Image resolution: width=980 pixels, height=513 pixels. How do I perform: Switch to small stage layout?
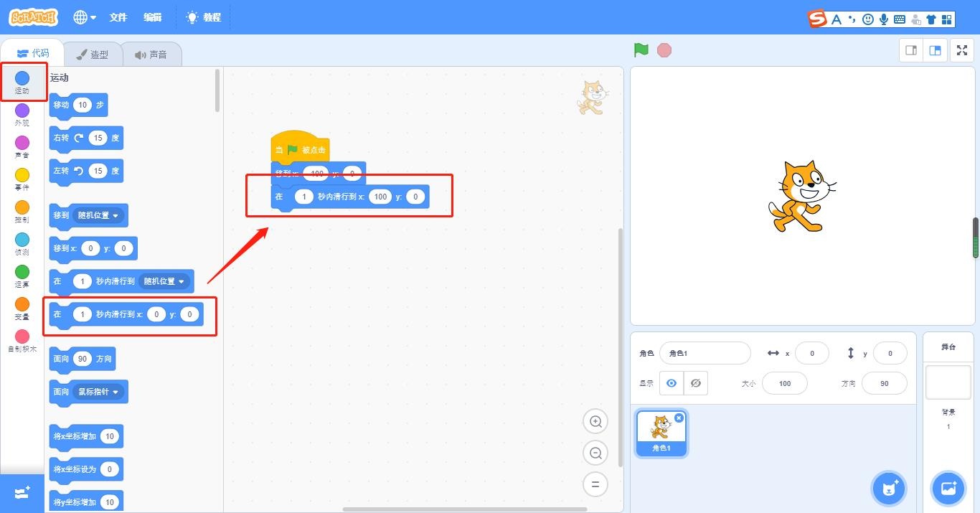point(911,50)
